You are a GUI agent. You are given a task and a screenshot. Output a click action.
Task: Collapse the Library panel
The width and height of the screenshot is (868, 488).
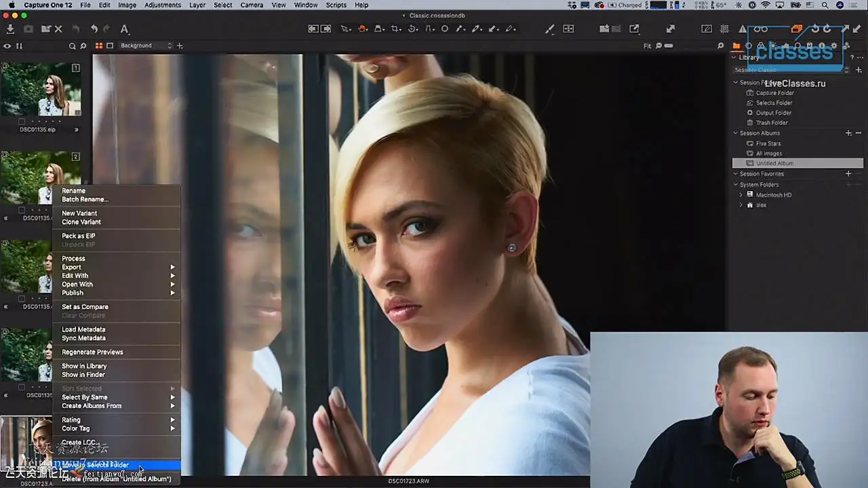[735, 58]
